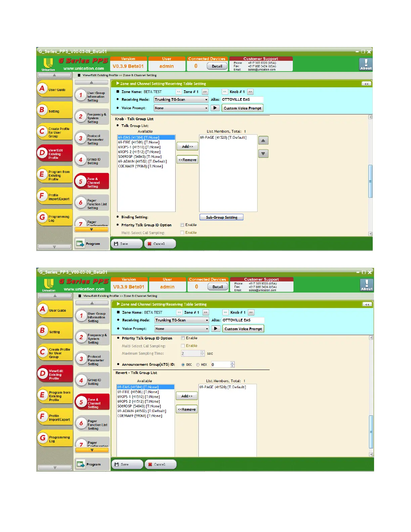Enable Priority Talk Group ID Option in top window

tap(182, 225)
